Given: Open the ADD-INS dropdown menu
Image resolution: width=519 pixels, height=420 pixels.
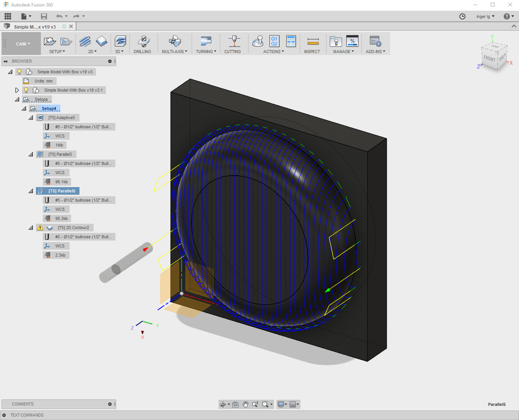Looking at the screenshot, I should pyautogui.click(x=375, y=52).
